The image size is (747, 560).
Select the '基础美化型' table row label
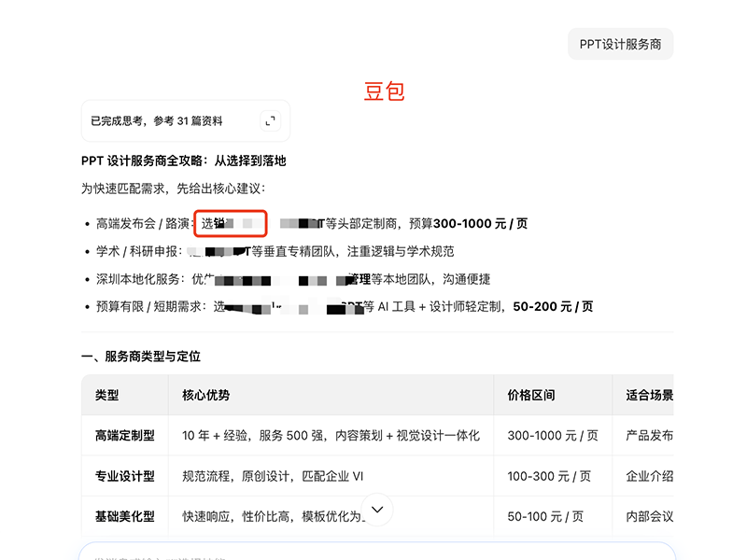point(125,516)
